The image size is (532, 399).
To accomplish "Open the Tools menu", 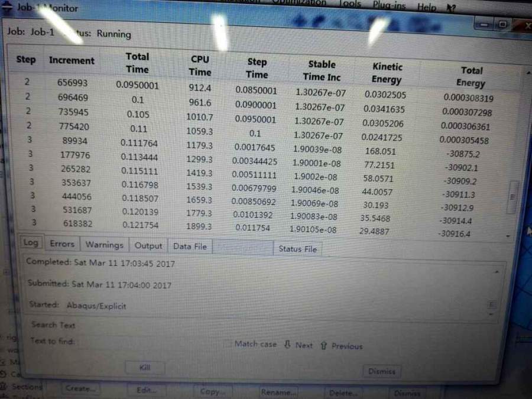I will coord(350,4).
